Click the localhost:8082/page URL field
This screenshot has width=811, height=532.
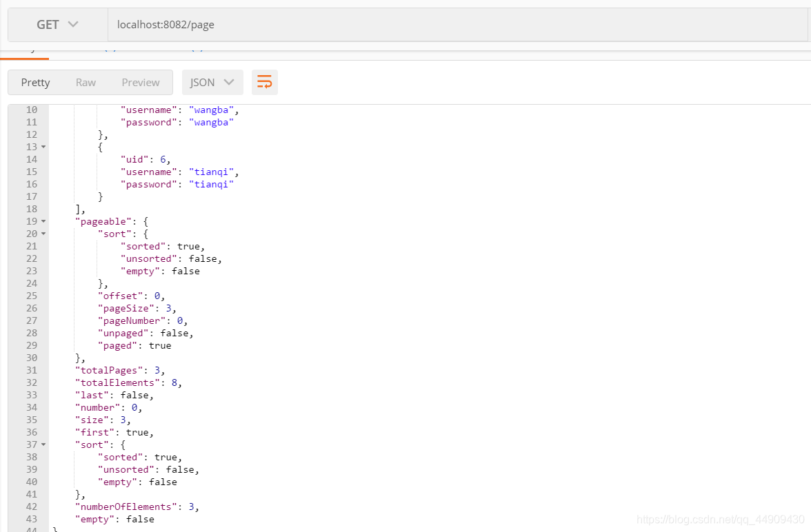pos(457,25)
